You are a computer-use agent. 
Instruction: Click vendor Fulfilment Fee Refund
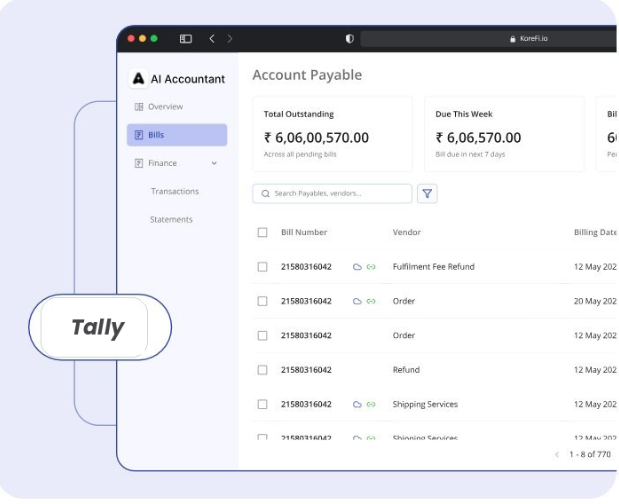pyautogui.click(x=433, y=267)
